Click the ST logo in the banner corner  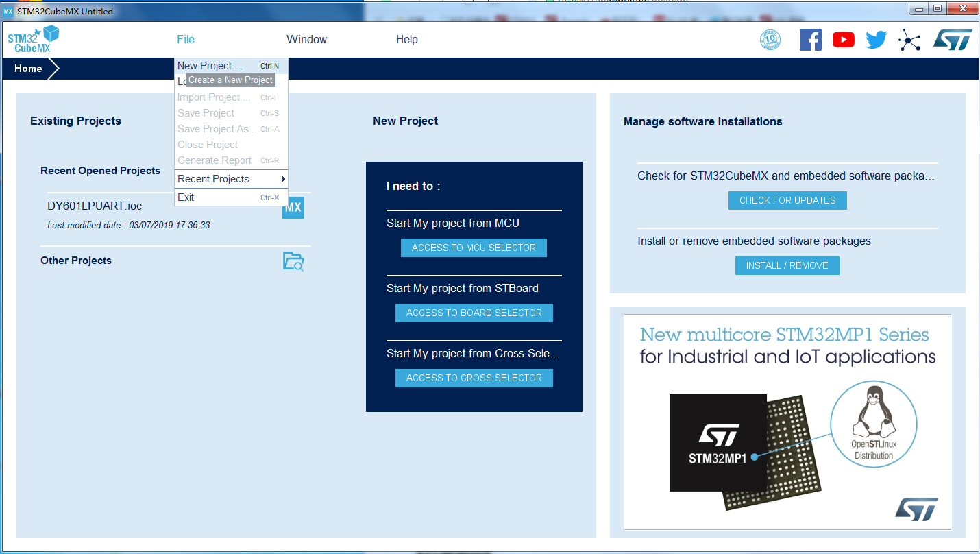[x=916, y=509]
